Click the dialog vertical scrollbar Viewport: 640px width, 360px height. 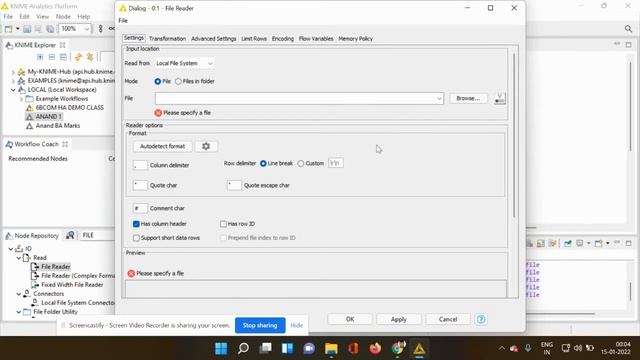pos(514,135)
